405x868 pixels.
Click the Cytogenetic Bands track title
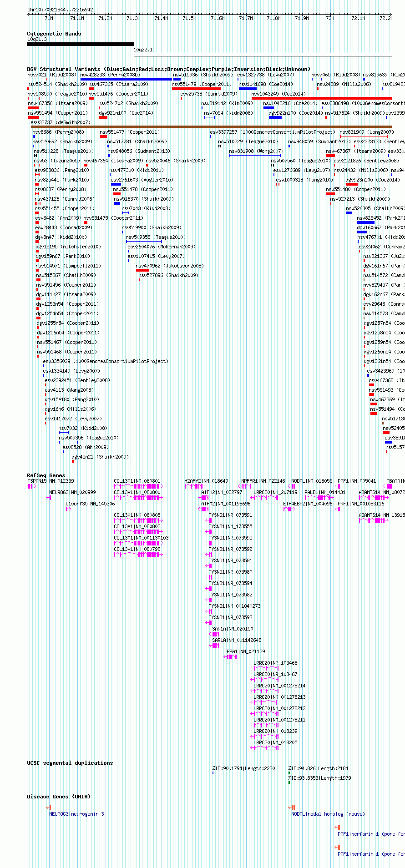click(54, 34)
